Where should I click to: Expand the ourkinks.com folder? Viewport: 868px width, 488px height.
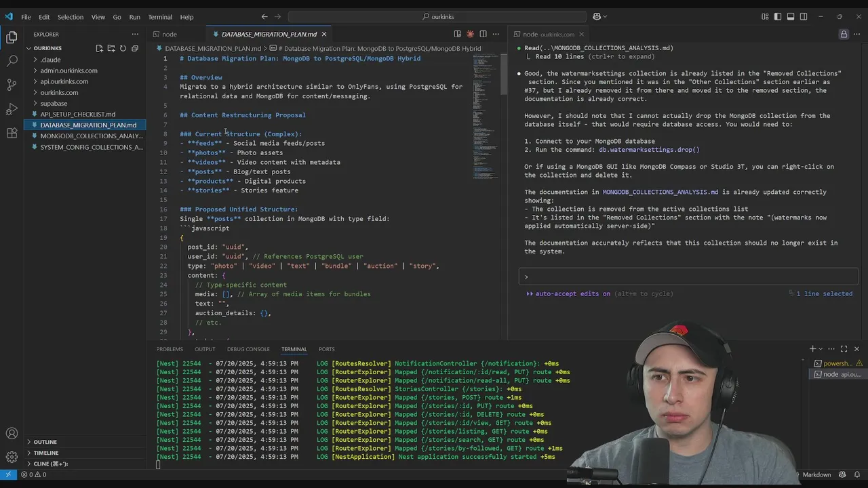click(85, 92)
